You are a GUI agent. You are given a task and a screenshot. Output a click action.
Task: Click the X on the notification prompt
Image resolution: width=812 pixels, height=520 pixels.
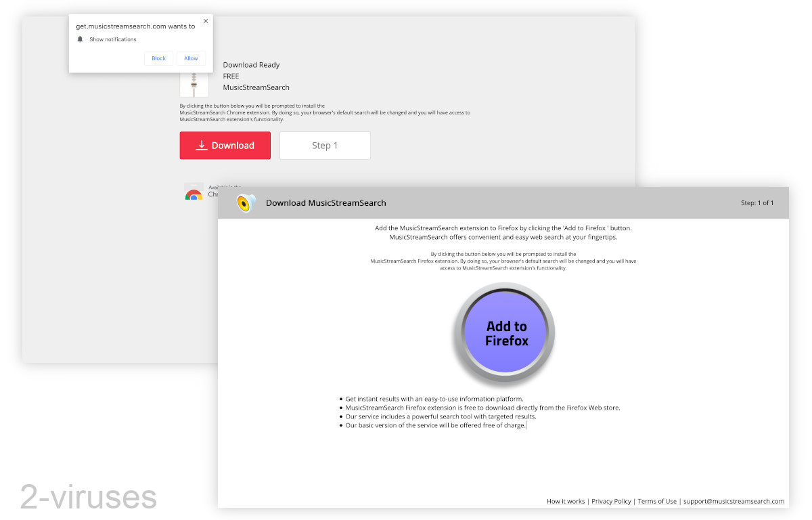[206, 21]
